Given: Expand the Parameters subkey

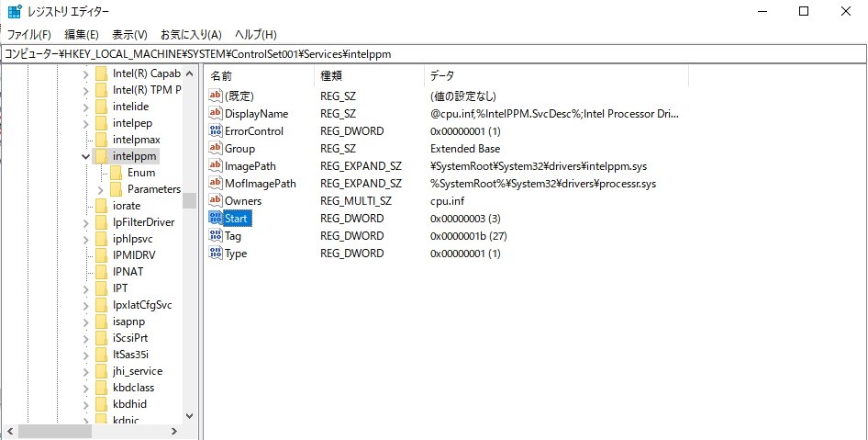Looking at the screenshot, I should click(x=100, y=189).
